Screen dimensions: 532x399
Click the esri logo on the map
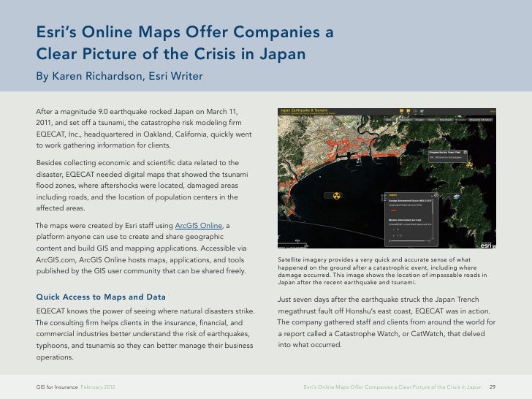487,245
